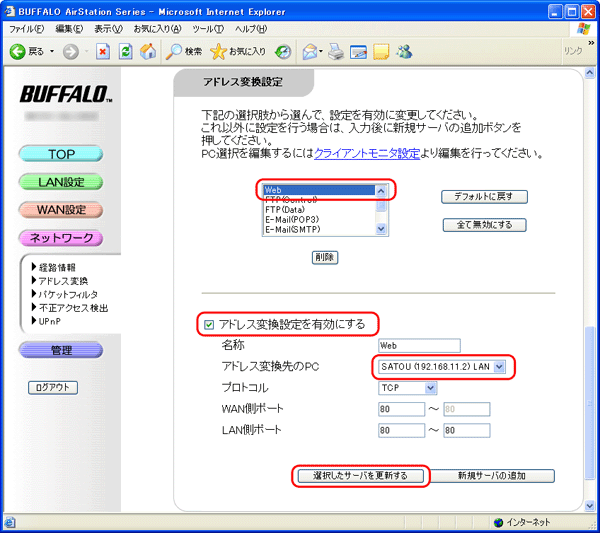Image resolution: width=600 pixels, height=533 pixels.
Task: Refresh the page with green arrows icon
Action: [x=126, y=51]
